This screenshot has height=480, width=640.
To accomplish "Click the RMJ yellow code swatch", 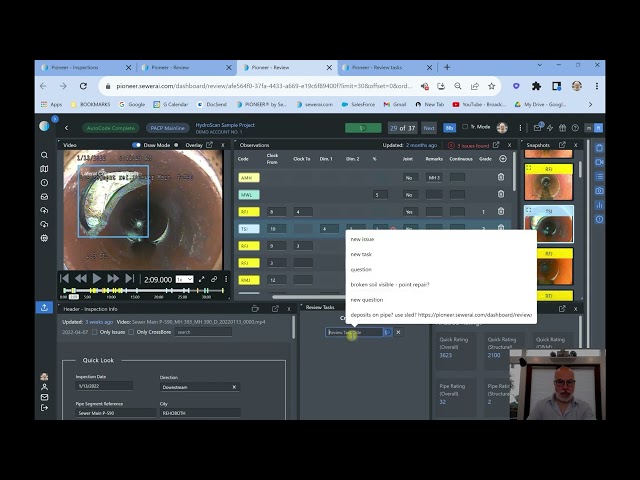I will point(249,280).
